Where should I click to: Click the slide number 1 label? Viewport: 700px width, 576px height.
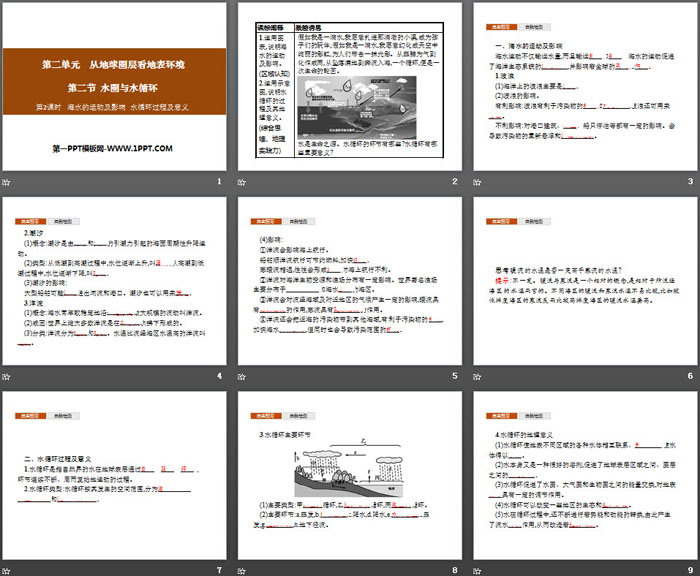pos(219,181)
